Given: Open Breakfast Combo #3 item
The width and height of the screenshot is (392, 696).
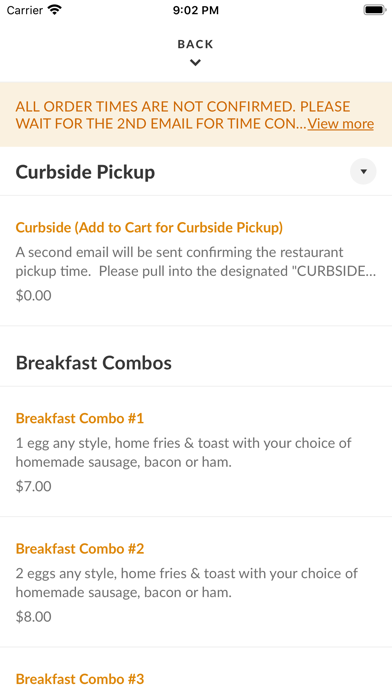Looking at the screenshot, I should (80, 679).
